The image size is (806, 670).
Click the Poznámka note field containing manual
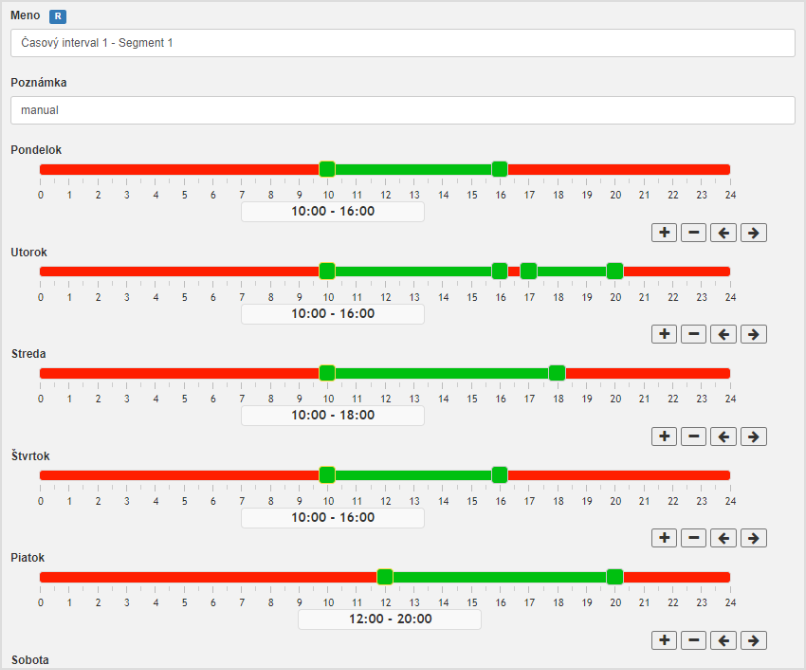coord(402,110)
